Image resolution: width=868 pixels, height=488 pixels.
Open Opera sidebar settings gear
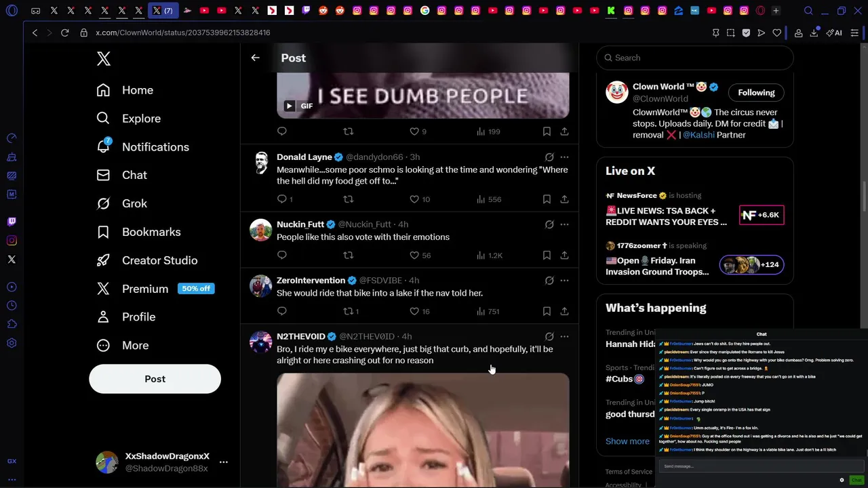[x=12, y=343]
